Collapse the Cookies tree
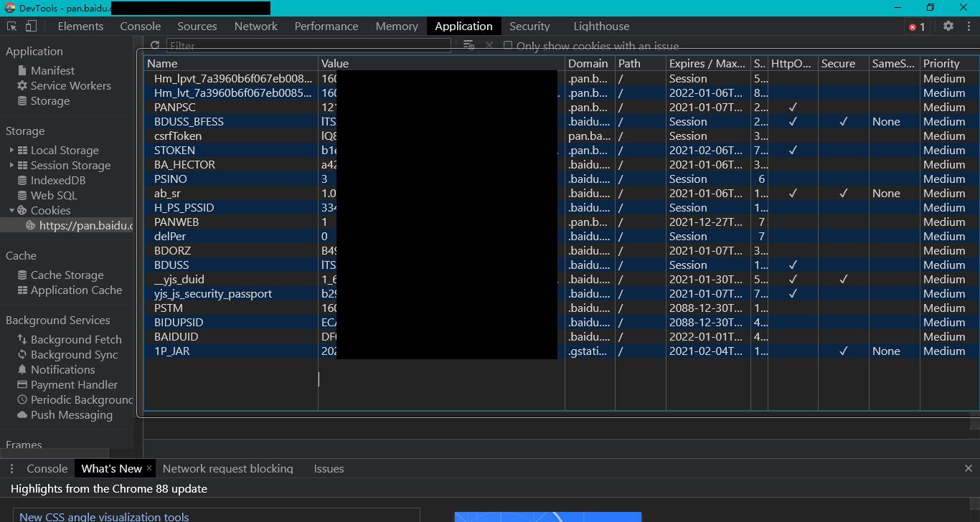The width and height of the screenshot is (980, 522). 11,210
